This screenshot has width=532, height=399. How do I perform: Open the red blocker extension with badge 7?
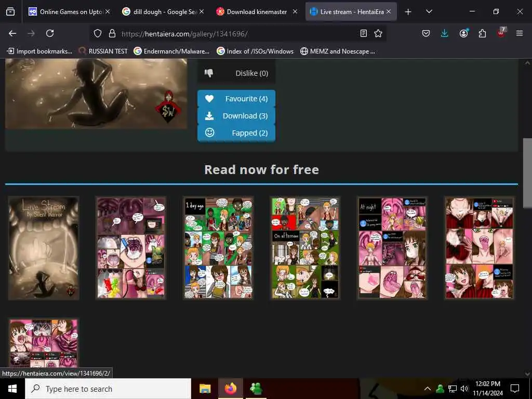(501, 33)
